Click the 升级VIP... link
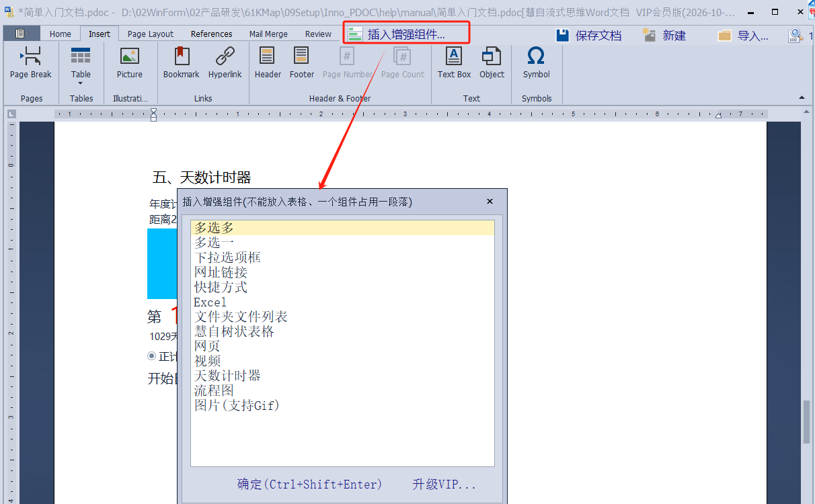The image size is (815, 504). [x=444, y=485]
